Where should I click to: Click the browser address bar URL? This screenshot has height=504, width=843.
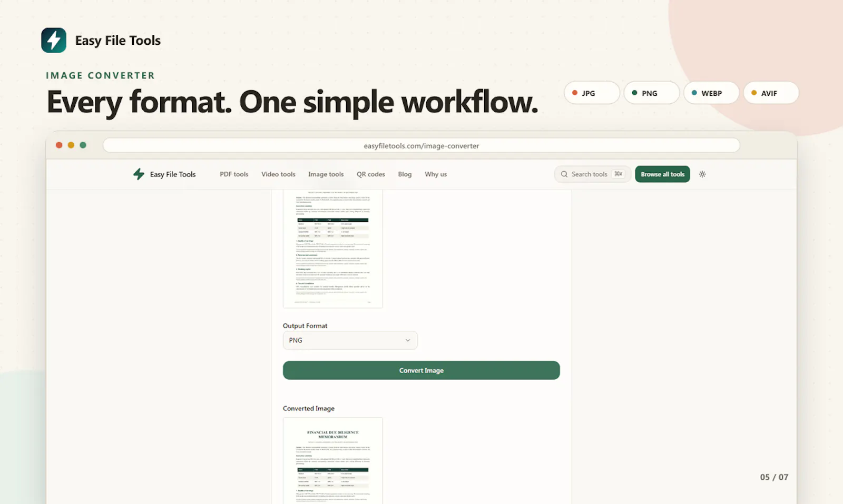pos(421,146)
